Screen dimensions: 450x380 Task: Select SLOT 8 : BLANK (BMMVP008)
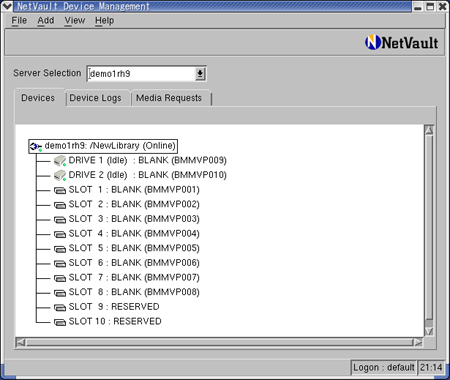[x=127, y=292]
